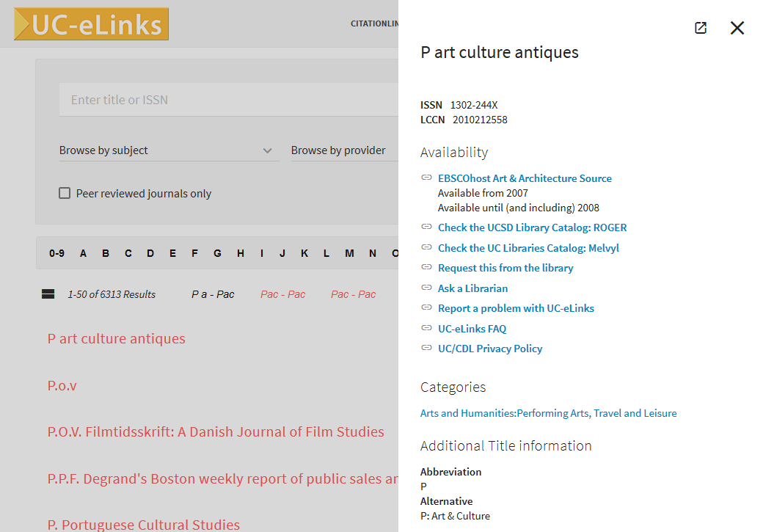Browse titles starting with C
The height and width of the screenshot is (532, 763).
(x=128, y=253)
